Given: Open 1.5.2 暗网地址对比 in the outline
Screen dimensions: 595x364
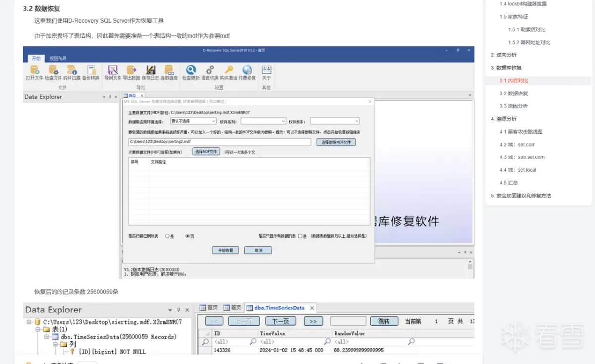Looking at the screenshot, I should tap(529, 42).
